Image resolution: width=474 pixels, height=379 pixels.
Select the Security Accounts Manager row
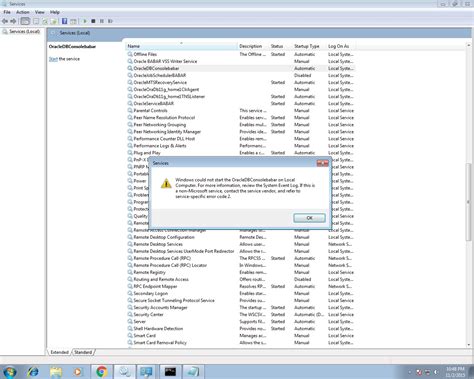241,307
